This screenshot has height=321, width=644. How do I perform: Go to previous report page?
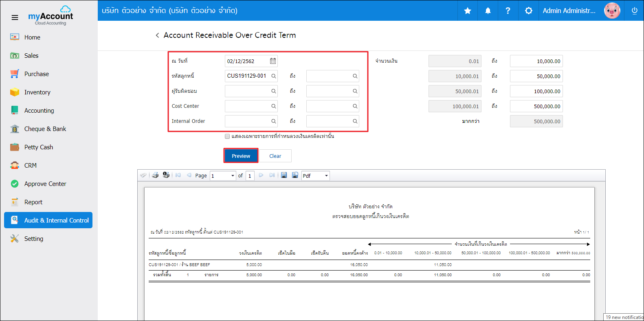click(x=189, y=175)
